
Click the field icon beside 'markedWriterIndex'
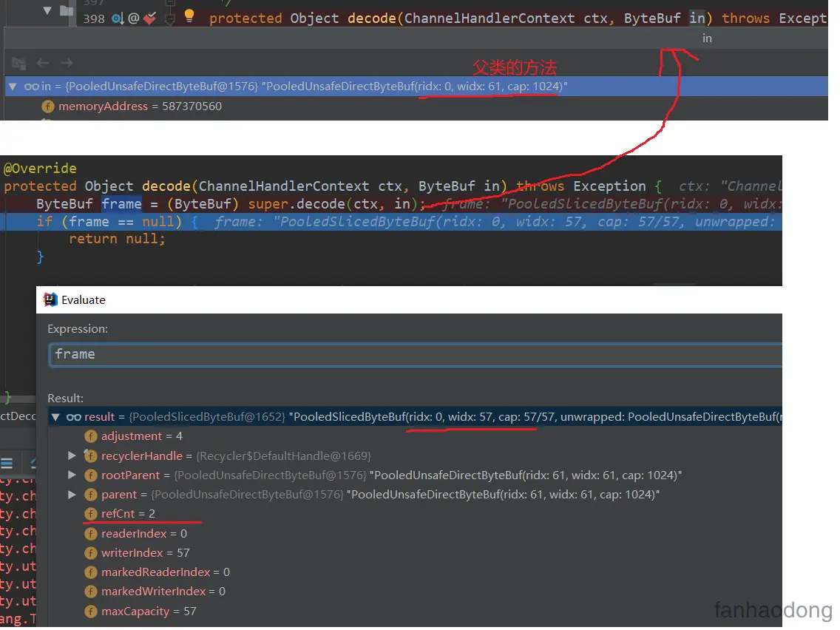point(90,592)
